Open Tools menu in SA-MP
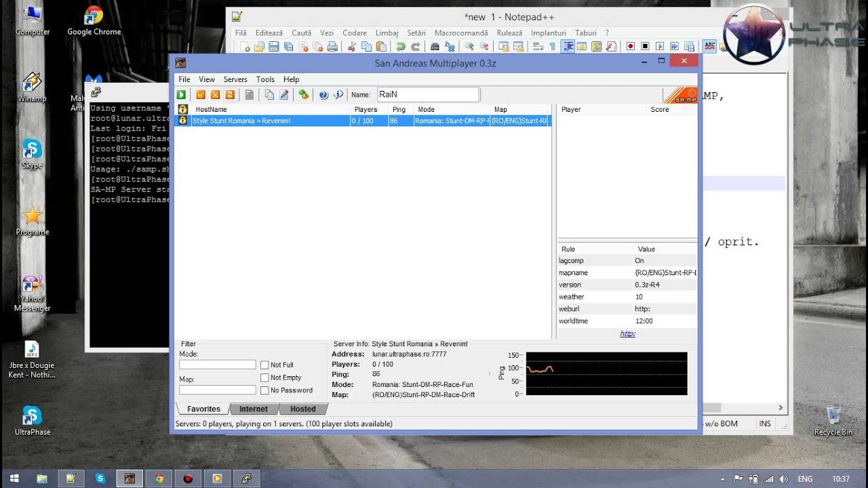Screen dimensions: 868x488 tap(265, 79)
